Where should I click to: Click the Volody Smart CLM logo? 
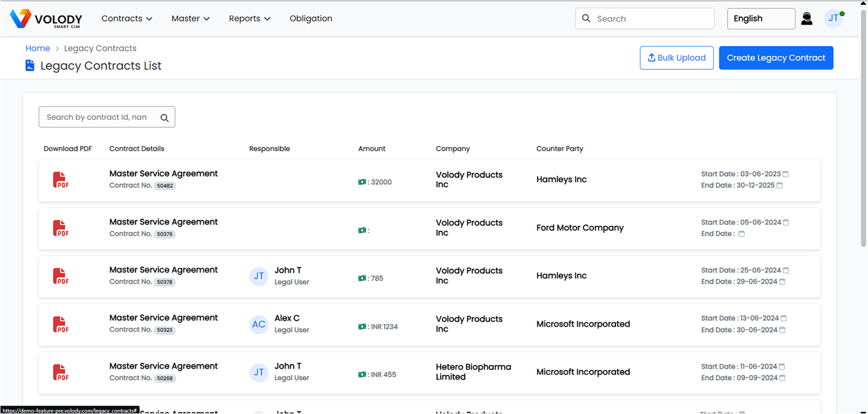(x=46, y=19)
